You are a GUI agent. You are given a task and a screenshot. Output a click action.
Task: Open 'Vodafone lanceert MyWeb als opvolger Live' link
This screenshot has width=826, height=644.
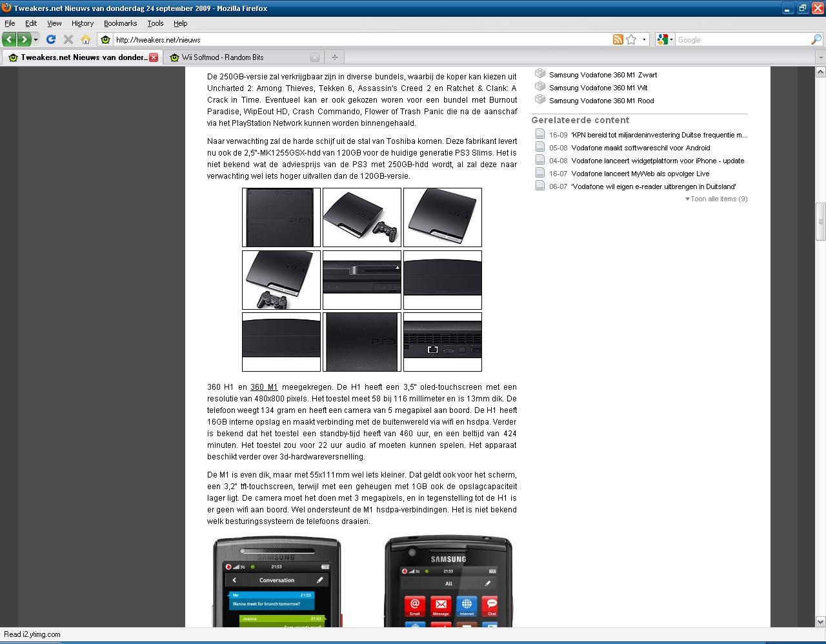point(640,174)
